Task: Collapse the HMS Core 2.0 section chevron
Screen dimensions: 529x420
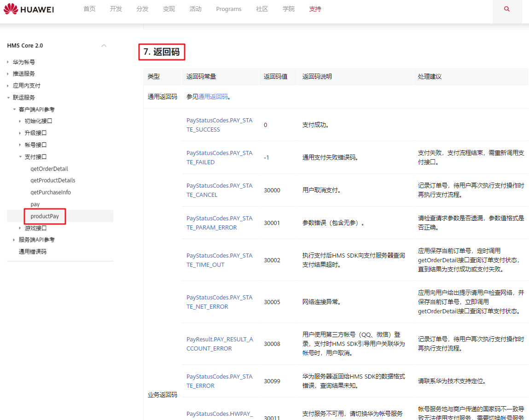Action: (104, 46)
